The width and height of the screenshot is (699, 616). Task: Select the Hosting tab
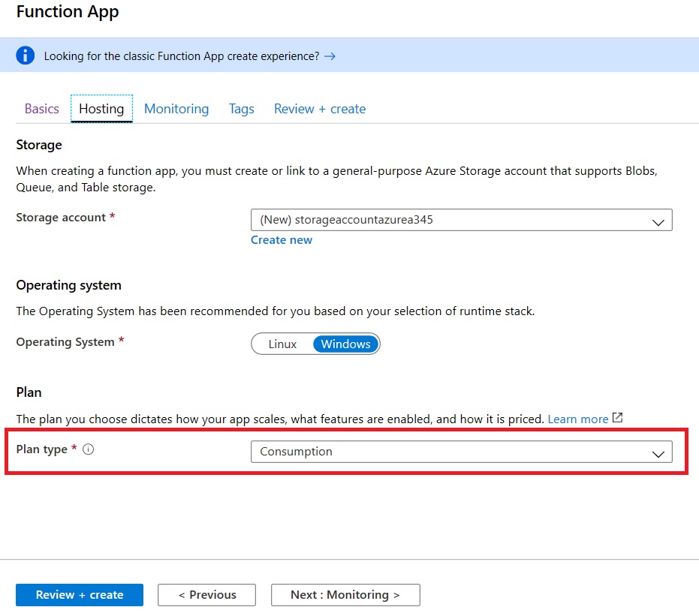[101, 109]
